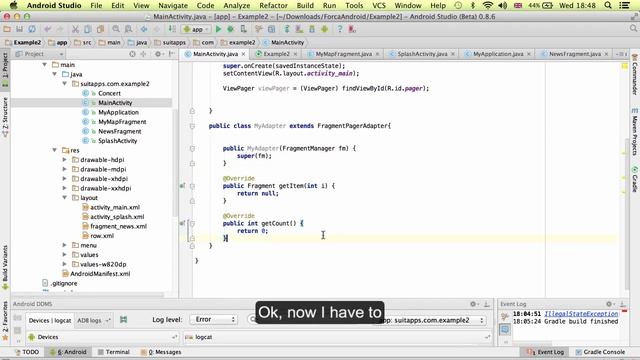
Task: Open the Analyze menu
Action: pos(237,5)
